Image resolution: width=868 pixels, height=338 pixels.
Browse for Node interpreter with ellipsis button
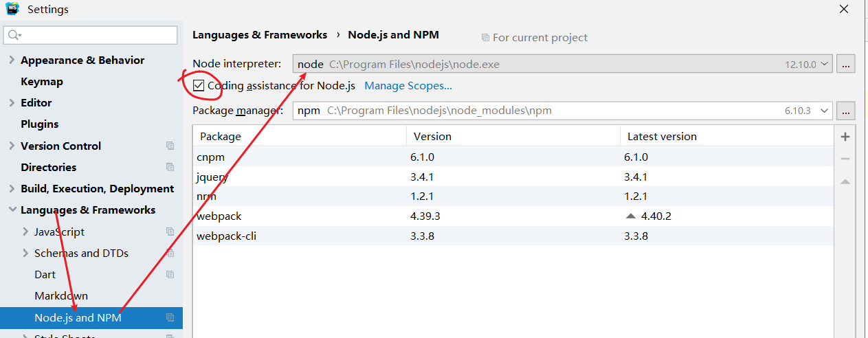pos(846,64)
